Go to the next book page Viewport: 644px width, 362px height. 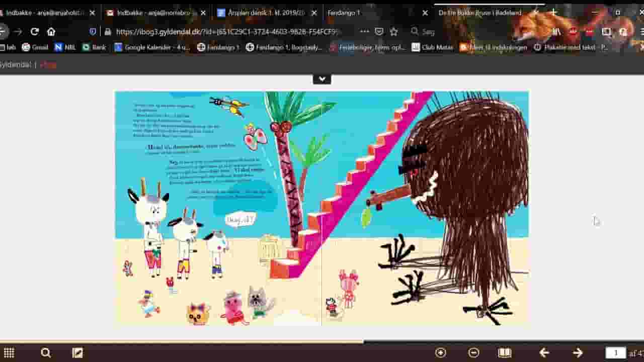(578, 353)
